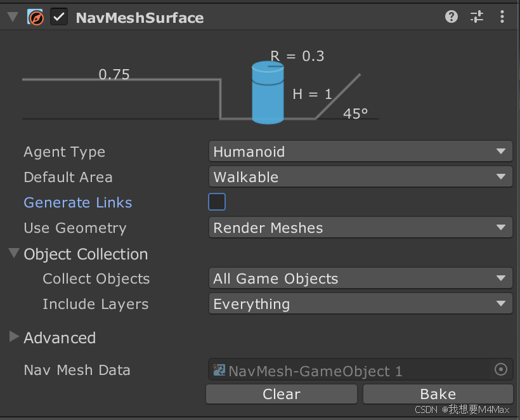Click the NavMeshSurface component icon

36,17
